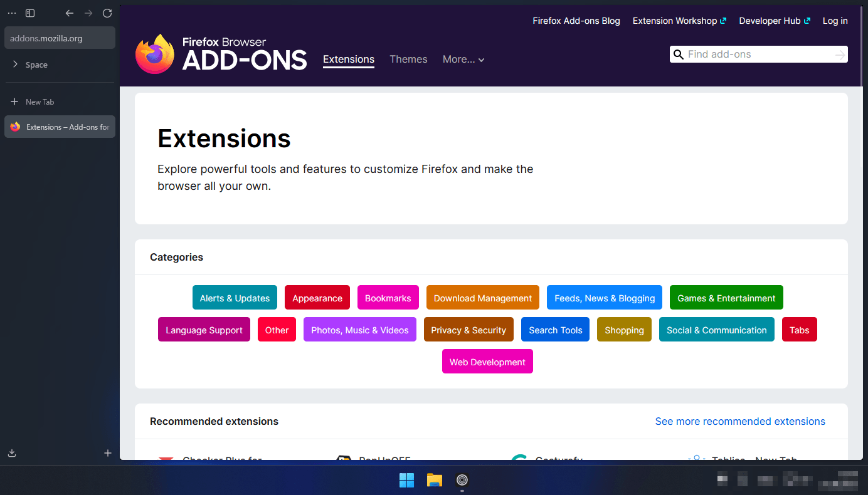Open downloads from the sidebar bottom
Viewport: 868px width, 495px height.
pyautogui.click(x=11, y=453)
